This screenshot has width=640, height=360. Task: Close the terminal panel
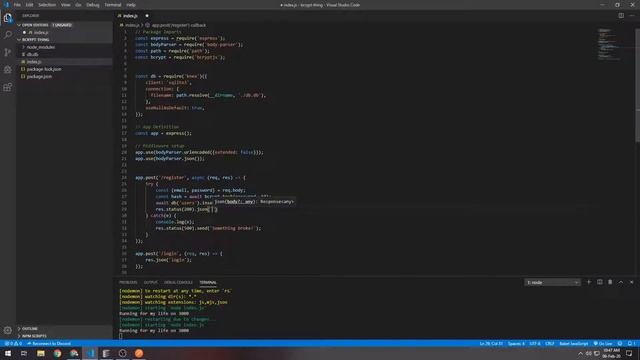tap(631, 282)
